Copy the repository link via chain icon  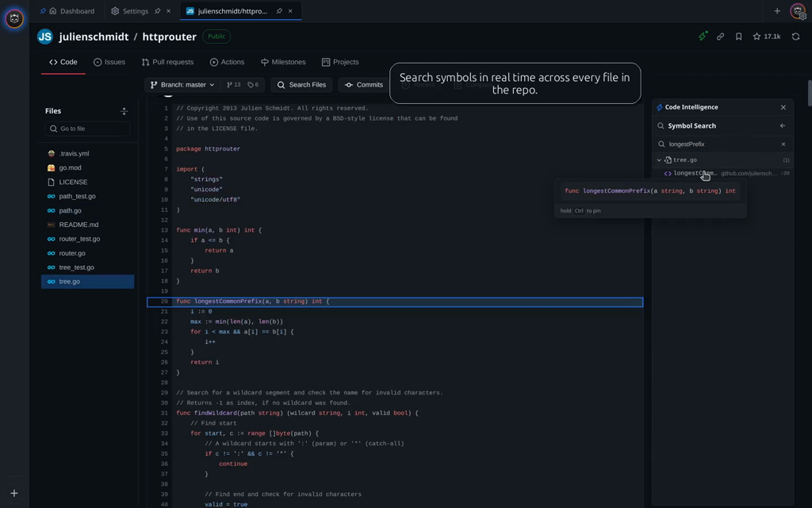pos(720,37)
